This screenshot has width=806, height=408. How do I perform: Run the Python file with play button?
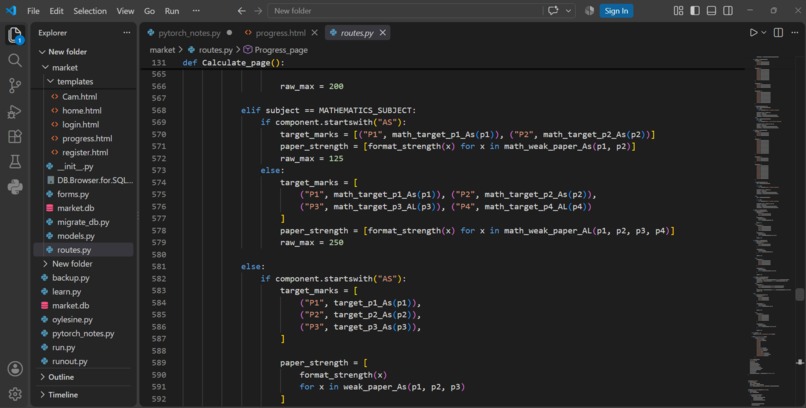click(753, 32)
